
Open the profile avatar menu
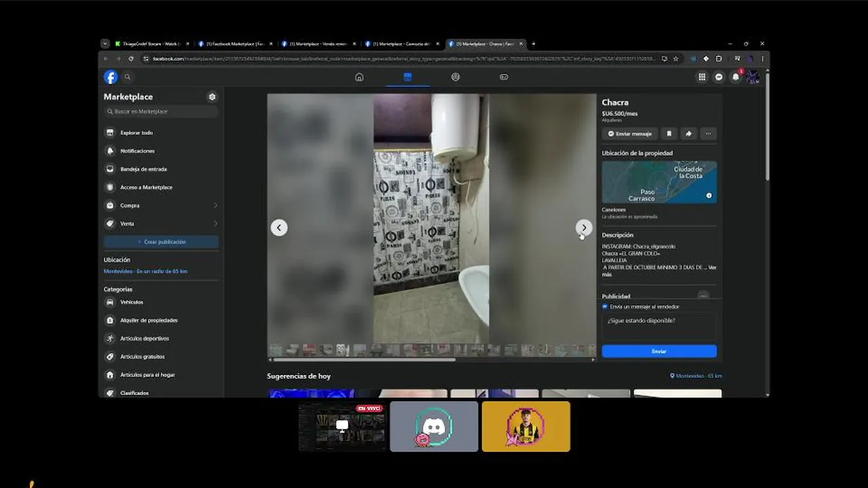[x=753, y=77]
